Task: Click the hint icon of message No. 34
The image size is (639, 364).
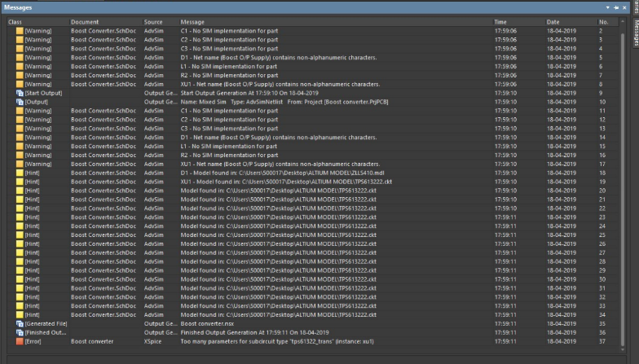Action: [20, 314]
